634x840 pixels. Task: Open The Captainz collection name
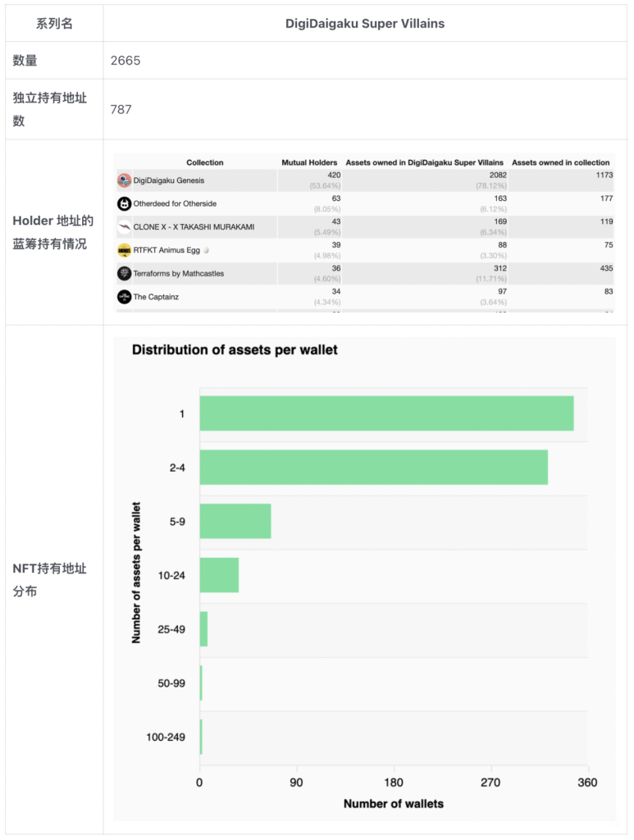point(156,297)
